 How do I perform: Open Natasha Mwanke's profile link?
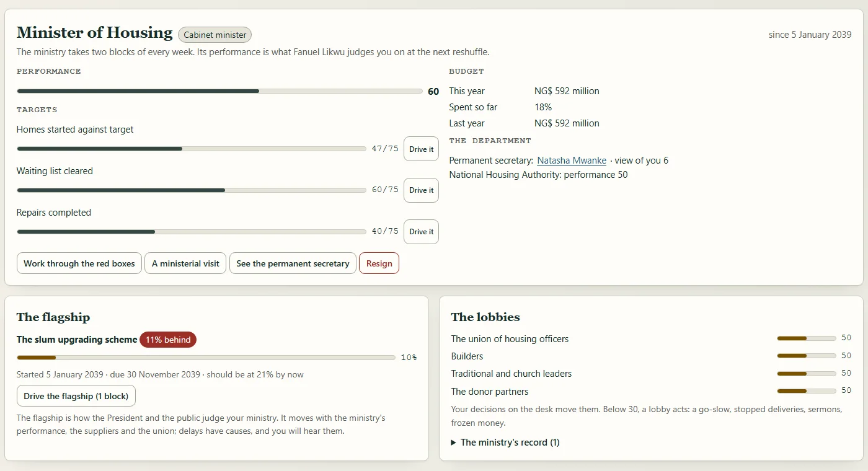pyautogui.click(x=572, y=161)
